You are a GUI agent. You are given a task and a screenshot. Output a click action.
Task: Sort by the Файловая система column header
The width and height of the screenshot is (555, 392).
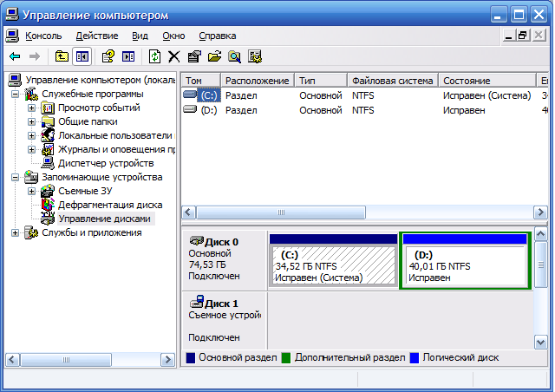pyautogui.click(x=392, y=81)
